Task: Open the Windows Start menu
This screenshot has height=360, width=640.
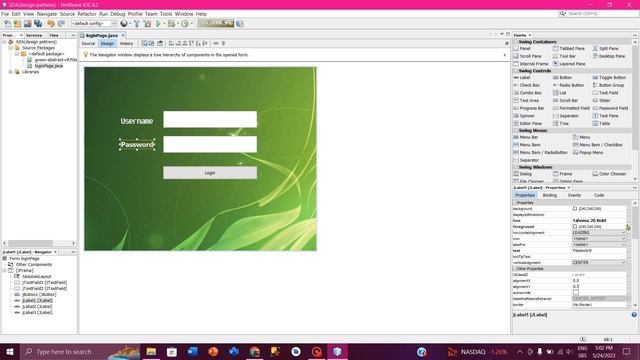Action: coord(9,351)
